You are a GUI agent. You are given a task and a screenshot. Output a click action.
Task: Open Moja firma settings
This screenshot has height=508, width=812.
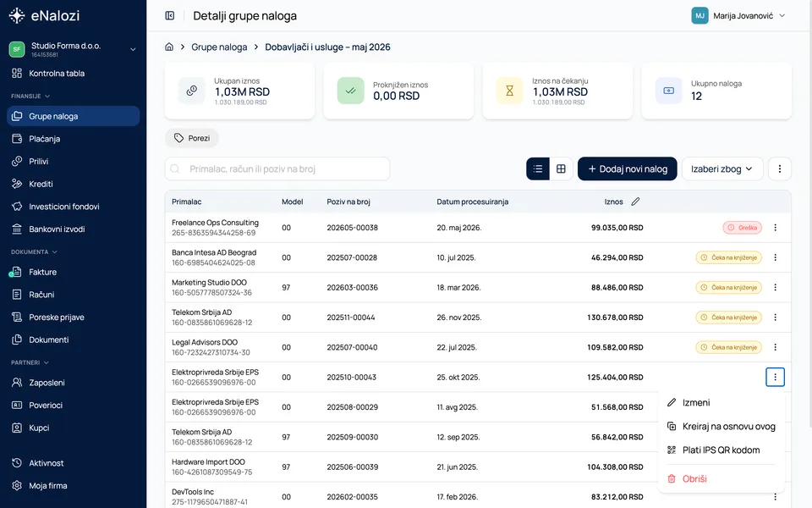[73, 486]
